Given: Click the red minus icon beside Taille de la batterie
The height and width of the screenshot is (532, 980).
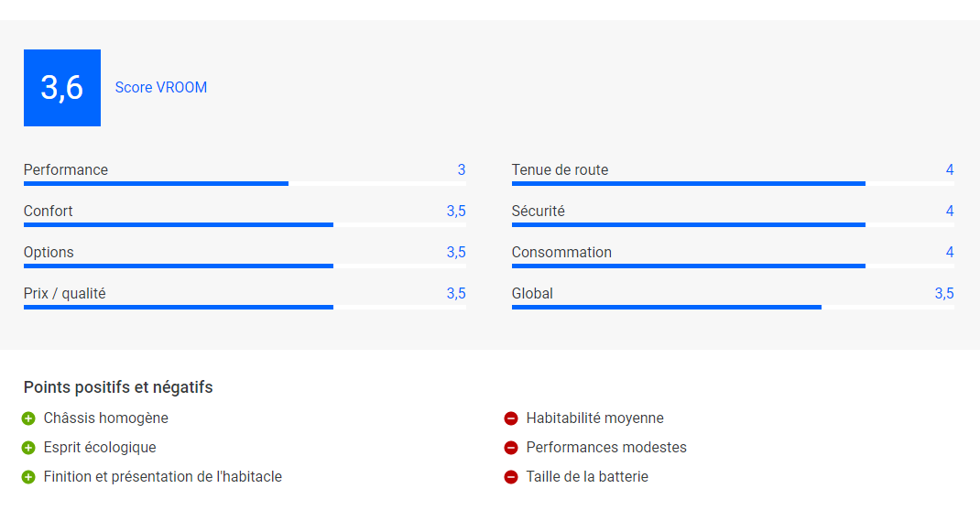Looking at the screenshot, I should (511, 477).
